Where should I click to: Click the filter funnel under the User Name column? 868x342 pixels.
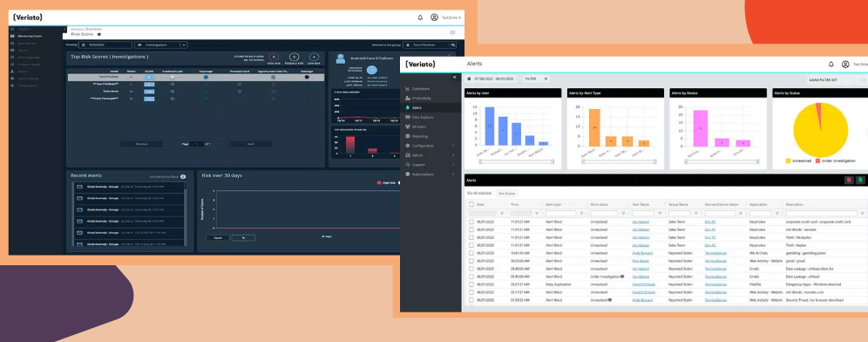tap(660, 214)
